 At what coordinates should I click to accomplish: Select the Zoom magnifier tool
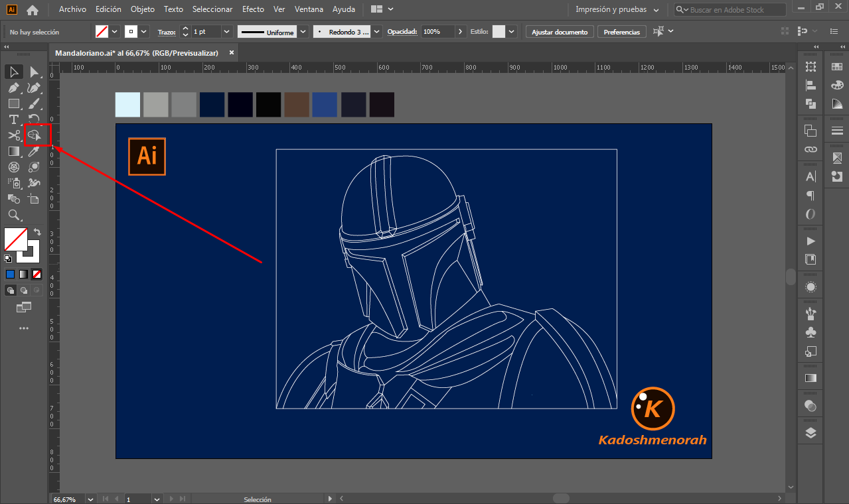[13, 215]
